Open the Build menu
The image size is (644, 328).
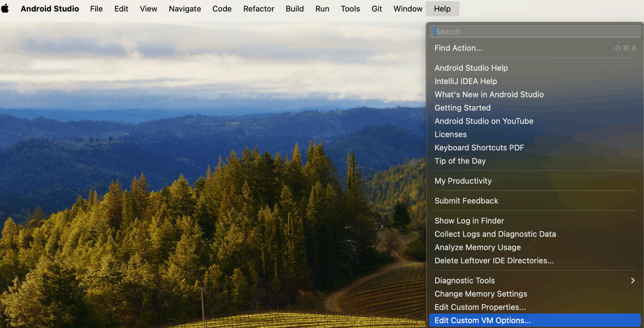coord(294,9)
